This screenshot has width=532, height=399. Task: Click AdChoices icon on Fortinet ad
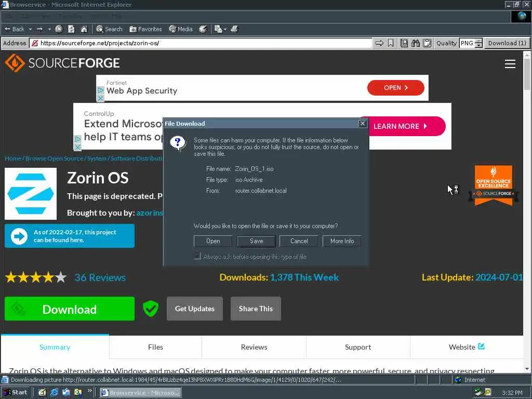click(100, 90)
